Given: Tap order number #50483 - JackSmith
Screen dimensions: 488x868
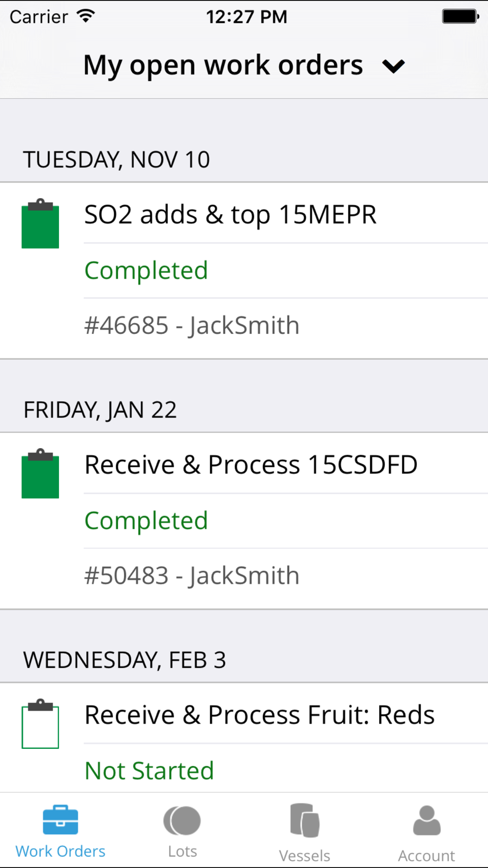Looking at the screenshot, I should tap(192, 576).
